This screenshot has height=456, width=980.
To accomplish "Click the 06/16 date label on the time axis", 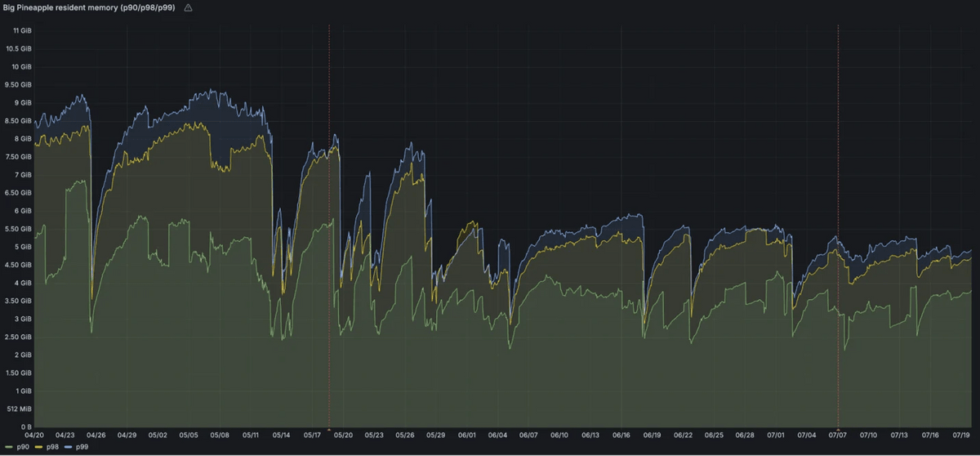I will pos(621,436).
